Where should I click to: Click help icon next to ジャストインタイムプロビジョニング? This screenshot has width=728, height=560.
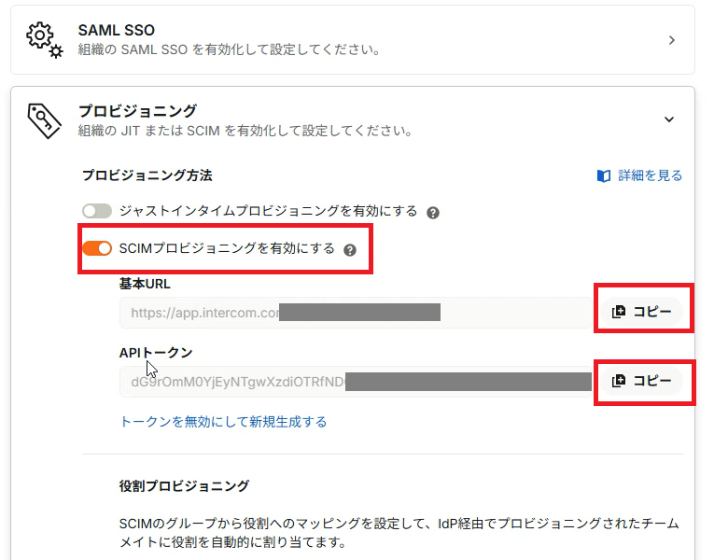(433, 213)
